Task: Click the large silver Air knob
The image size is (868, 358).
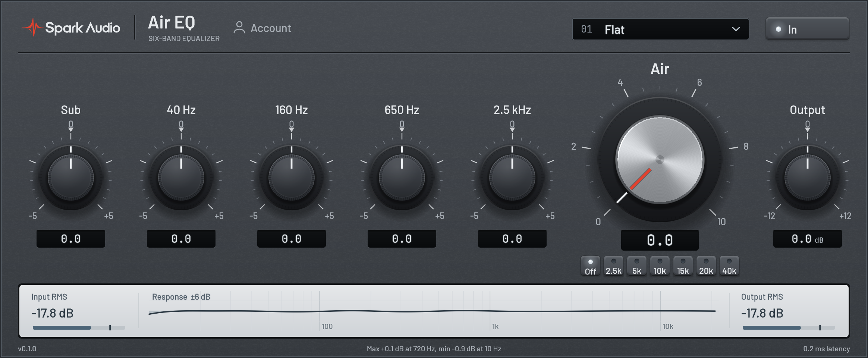Action: point(660,160)
